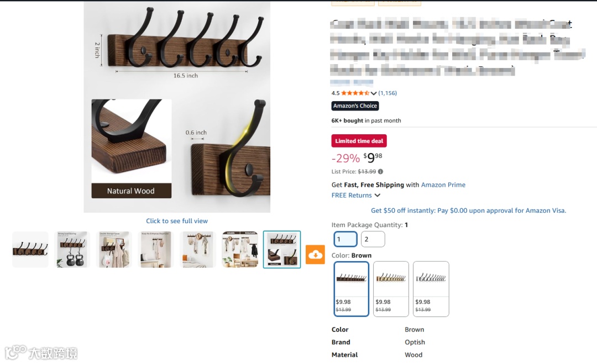Select package quantity 1 option
The width and height of the screenshot is (597, 364).
(345, 239)
